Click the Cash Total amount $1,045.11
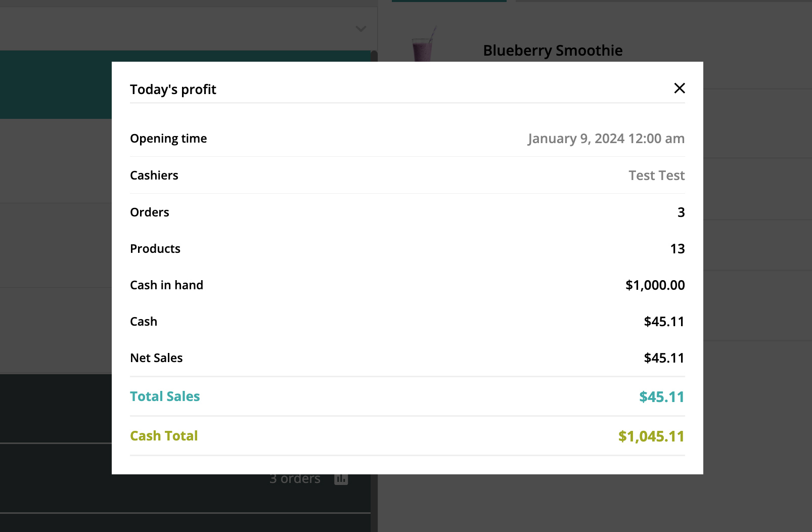The height and width of the screenshot is (532, 812). 651,436
